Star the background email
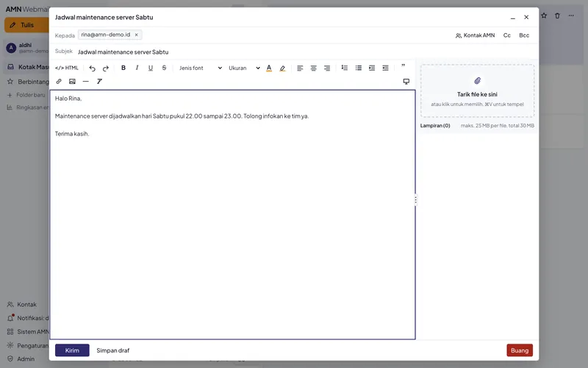588x368 pixels. click(544, 15)
